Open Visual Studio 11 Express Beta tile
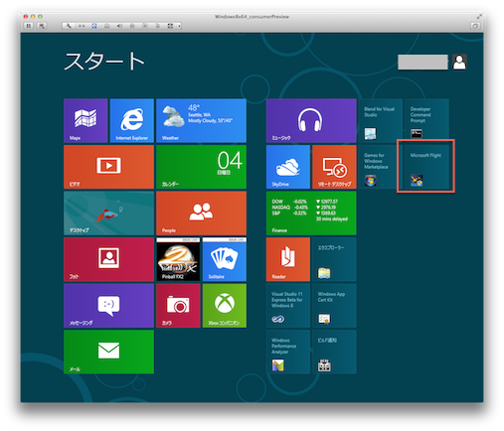Viewport: 504px width, 431px height. tap(288, 306)
